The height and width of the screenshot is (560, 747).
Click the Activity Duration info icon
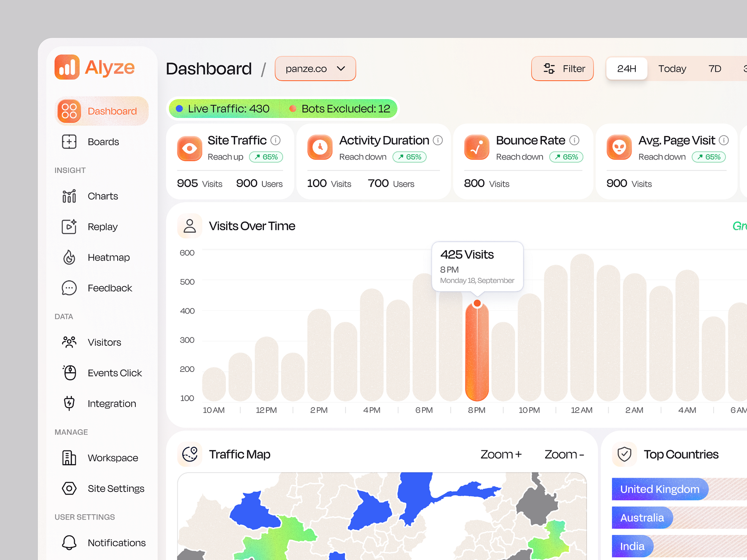click(438, 140)
